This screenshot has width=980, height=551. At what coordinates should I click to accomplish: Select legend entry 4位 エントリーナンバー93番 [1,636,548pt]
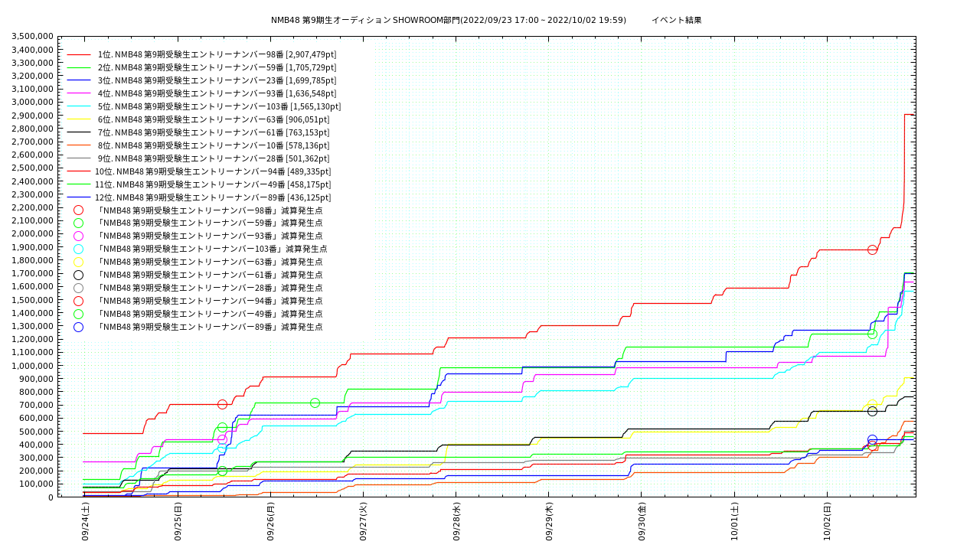click(x=217, y=93)
